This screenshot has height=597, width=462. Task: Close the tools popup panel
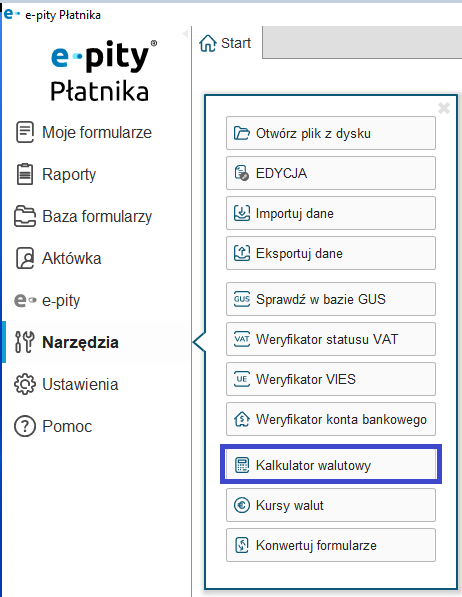(444, 108)
